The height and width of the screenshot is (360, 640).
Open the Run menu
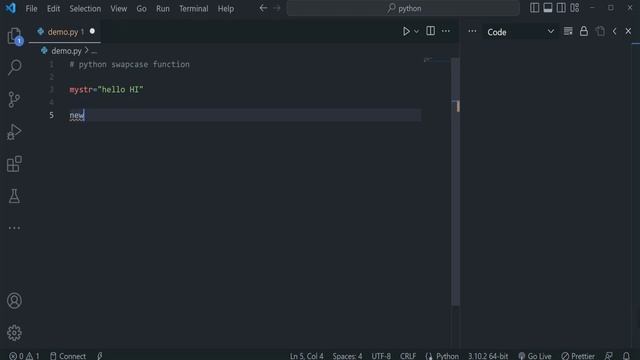[x=162, y=9]
